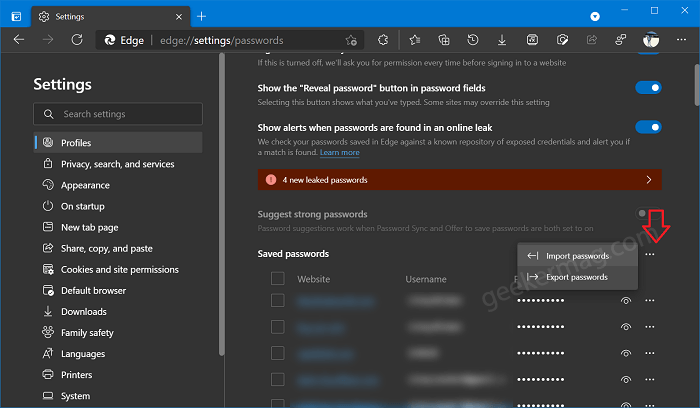The image size is (700, 408).
Task: Click the sidebar vertical scrollbar
Action: click(221, 204)
